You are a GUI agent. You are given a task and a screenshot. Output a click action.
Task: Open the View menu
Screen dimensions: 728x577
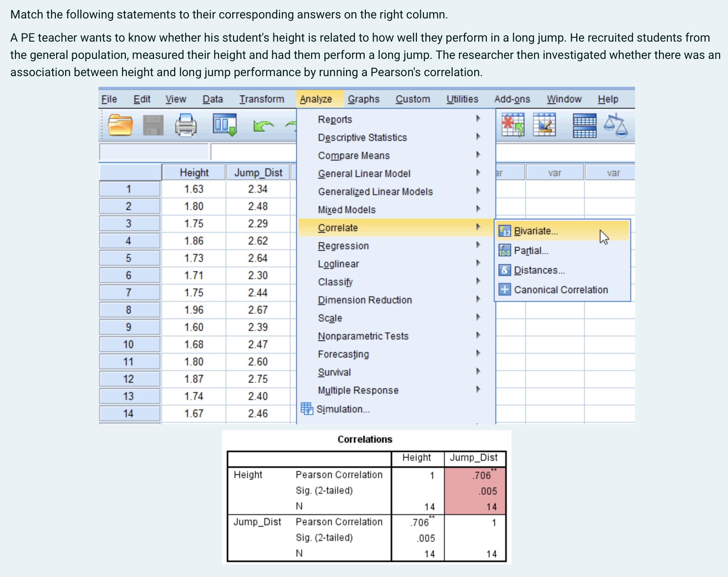point(176,99)
